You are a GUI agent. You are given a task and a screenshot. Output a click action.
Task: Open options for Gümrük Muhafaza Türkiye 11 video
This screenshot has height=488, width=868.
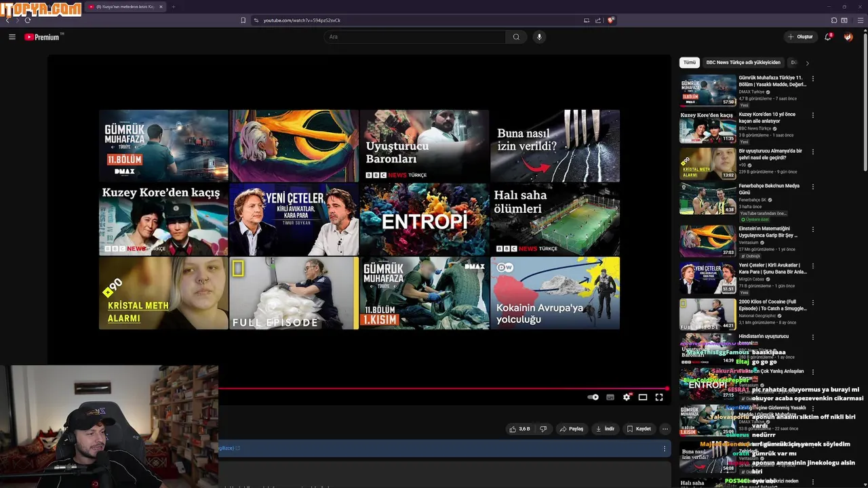point(812,79)
